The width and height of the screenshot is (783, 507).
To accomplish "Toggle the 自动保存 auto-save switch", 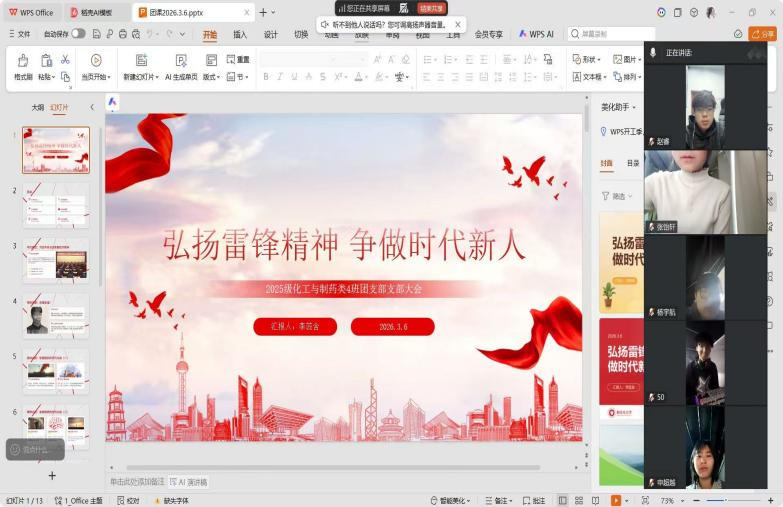I will tap(78, 34).
